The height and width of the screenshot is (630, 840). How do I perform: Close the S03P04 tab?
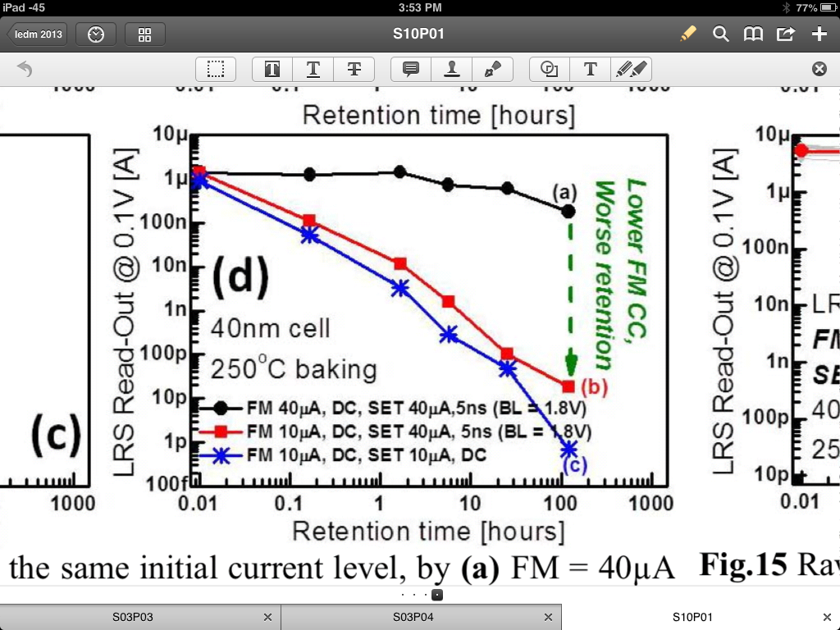[x=548, y=617]
